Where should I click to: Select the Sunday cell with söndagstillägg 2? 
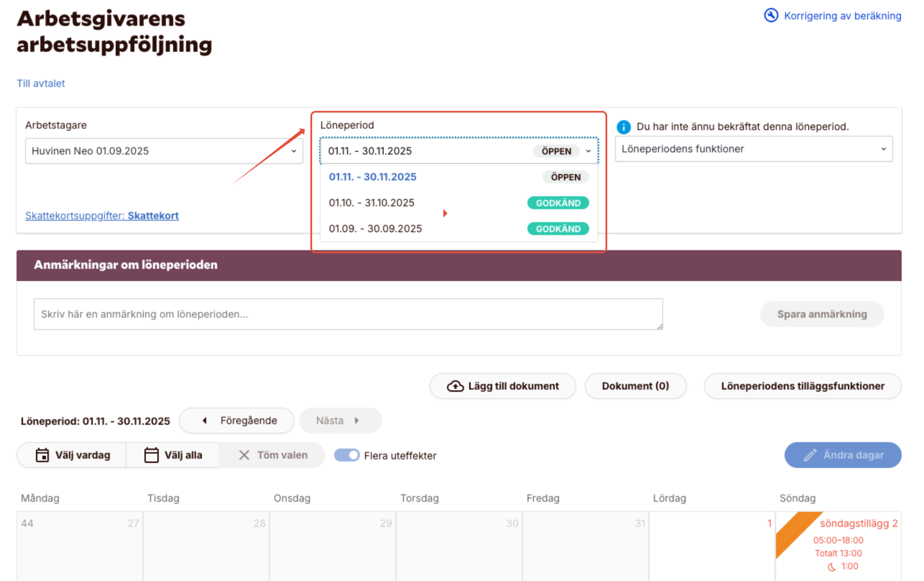838,545
